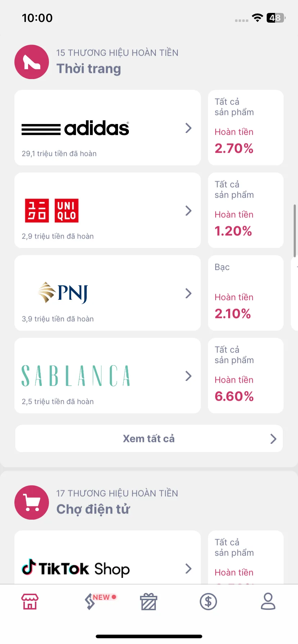Select PNJ Bạc 2.10% cashback card
298x644 pixels.
[x=246, y=293]
